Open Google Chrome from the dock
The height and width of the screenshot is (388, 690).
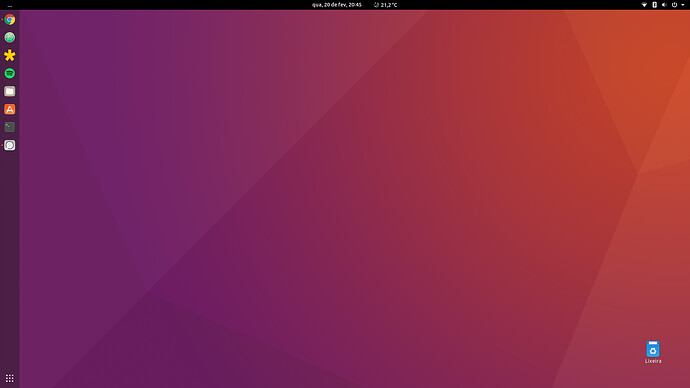pos(10,20)
